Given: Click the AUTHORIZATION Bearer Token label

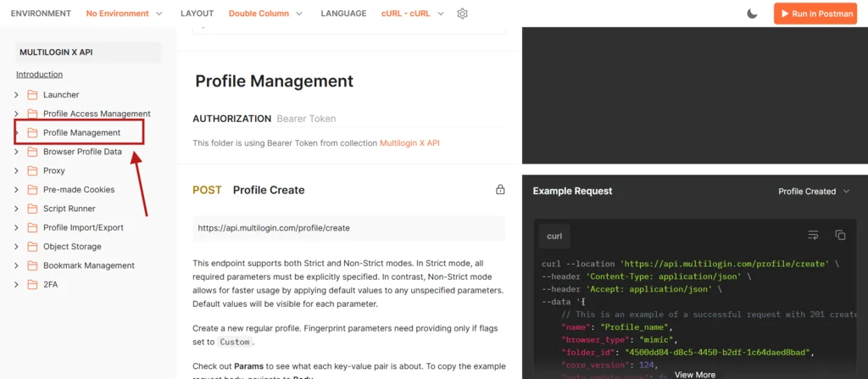Looking at the screenshot, I should pyautogui.click(x=264, y=119).
